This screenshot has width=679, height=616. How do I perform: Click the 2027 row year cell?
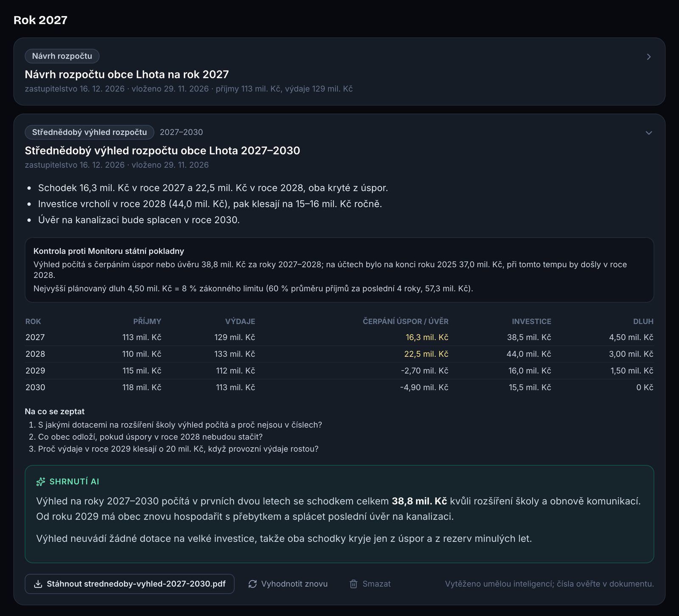pyautogui.click(x=35, y=337)
